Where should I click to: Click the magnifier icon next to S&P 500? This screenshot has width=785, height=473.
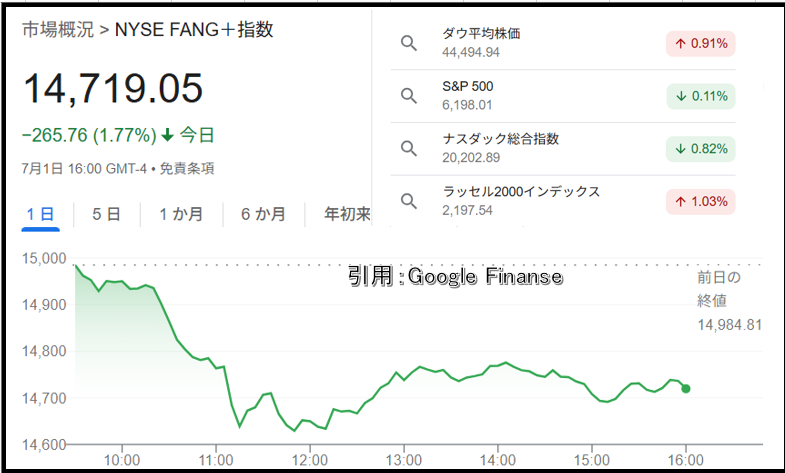409,96
